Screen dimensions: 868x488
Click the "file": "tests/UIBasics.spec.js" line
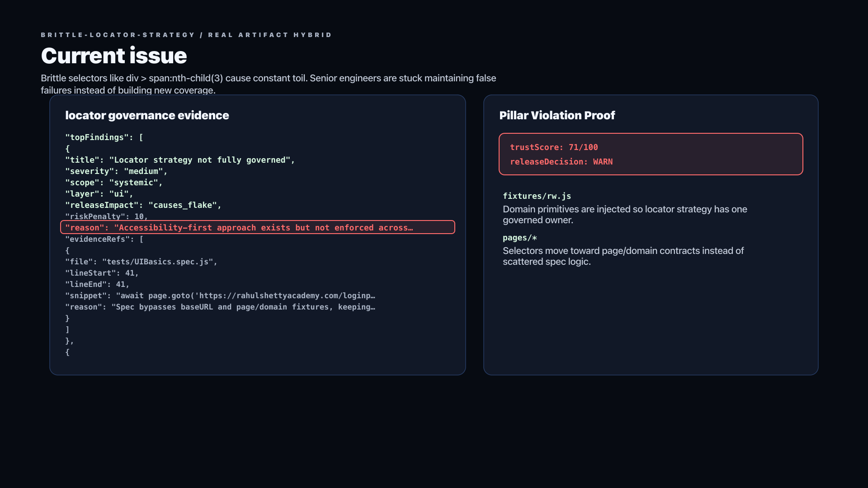141,262
